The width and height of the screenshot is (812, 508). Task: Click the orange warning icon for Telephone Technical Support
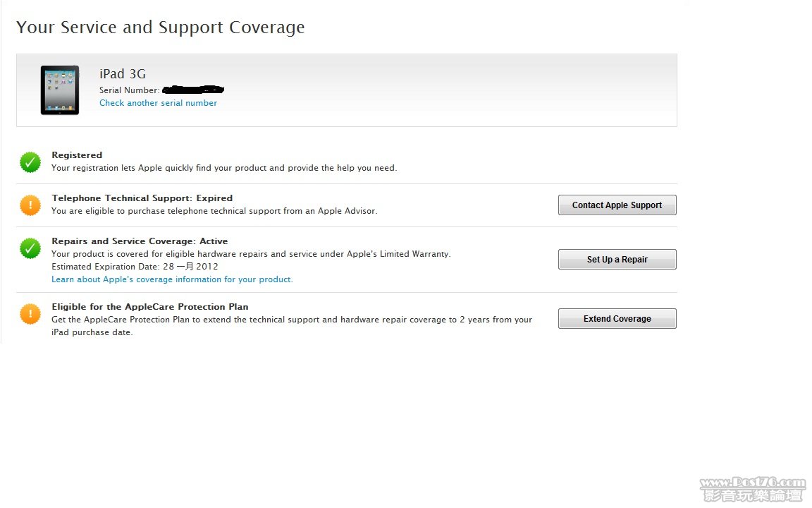[30, 205]
